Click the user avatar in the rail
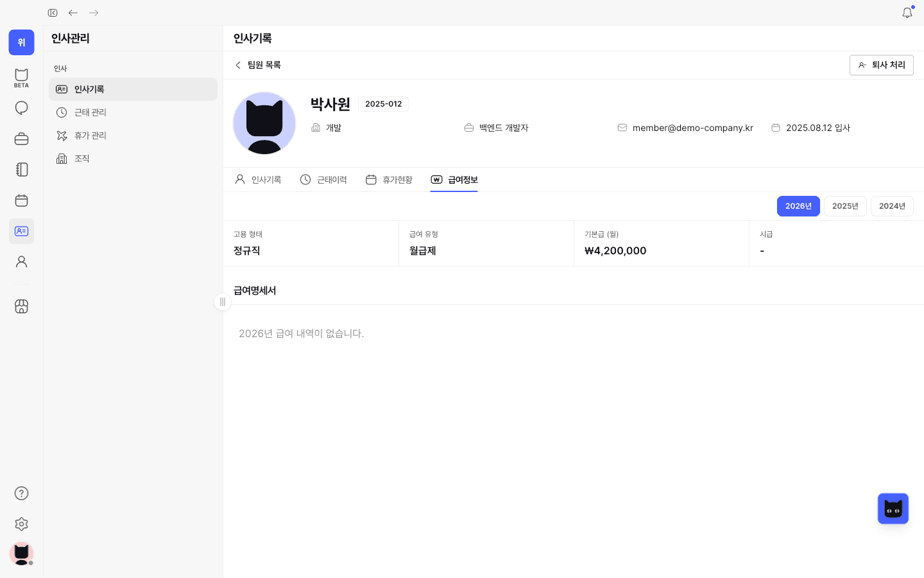 (21, 554)
